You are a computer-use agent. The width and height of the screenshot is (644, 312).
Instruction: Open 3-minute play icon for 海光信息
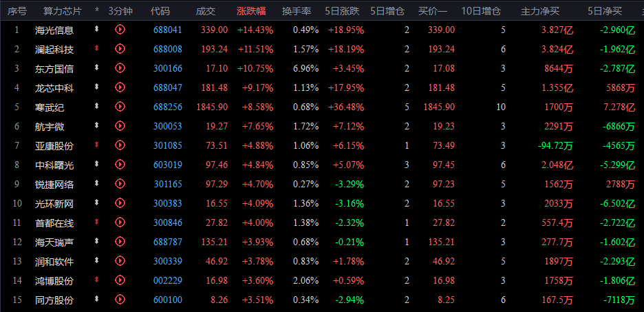[120, 29]
